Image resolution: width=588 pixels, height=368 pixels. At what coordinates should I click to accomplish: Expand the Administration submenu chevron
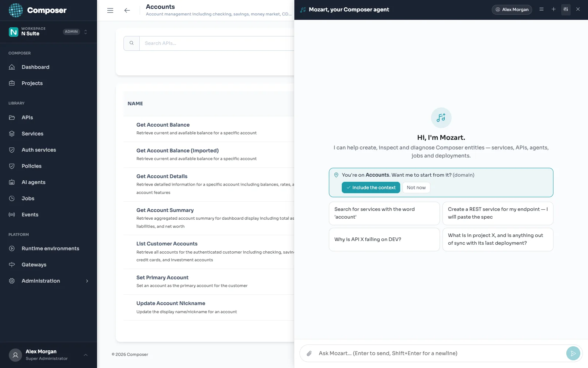coord(87,281)
